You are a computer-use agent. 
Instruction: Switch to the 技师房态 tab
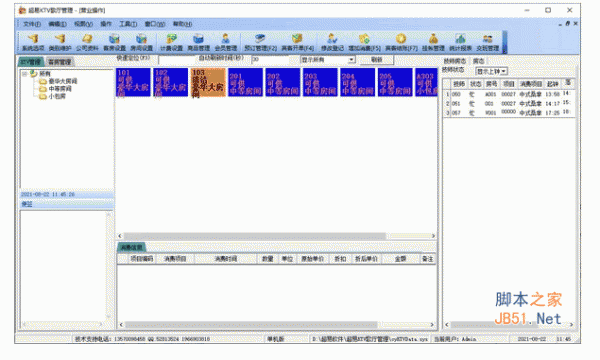point(455,61)
